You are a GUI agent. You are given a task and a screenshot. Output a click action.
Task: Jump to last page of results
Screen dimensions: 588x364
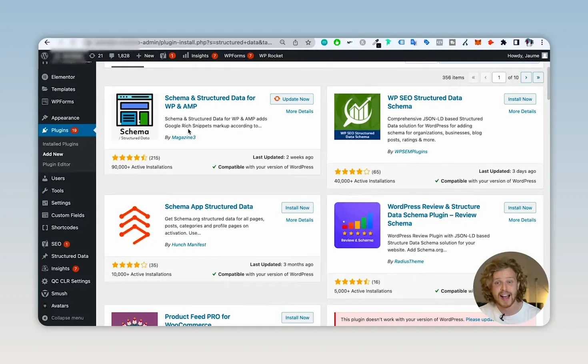coord(538,78)
